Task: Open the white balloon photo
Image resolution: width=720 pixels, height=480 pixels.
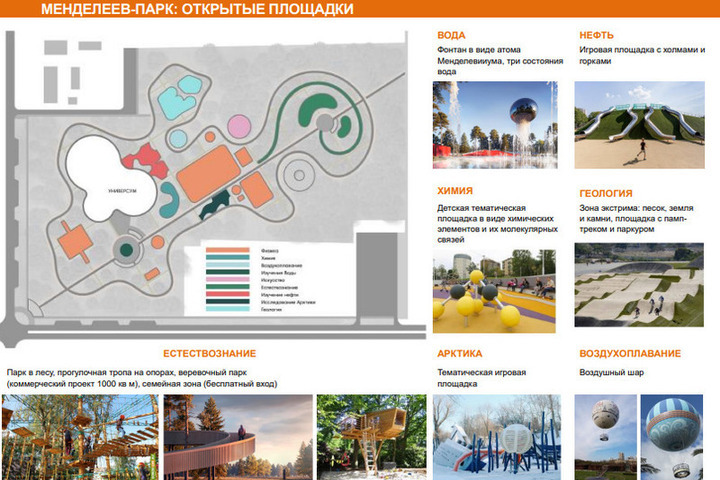Action: (606, 437)
